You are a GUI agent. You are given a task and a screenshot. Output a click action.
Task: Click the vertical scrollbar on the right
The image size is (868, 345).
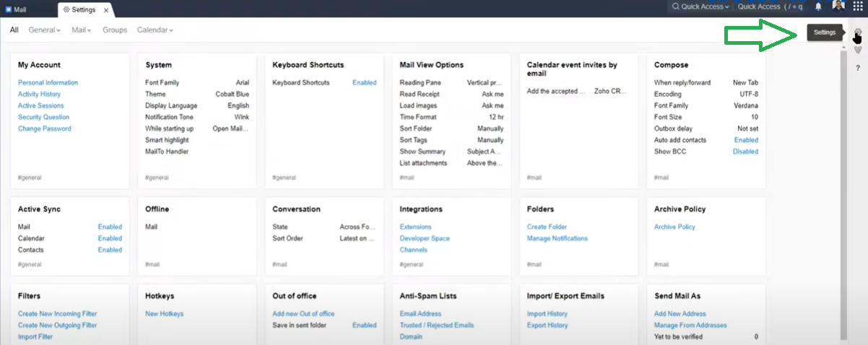[843, 180]
